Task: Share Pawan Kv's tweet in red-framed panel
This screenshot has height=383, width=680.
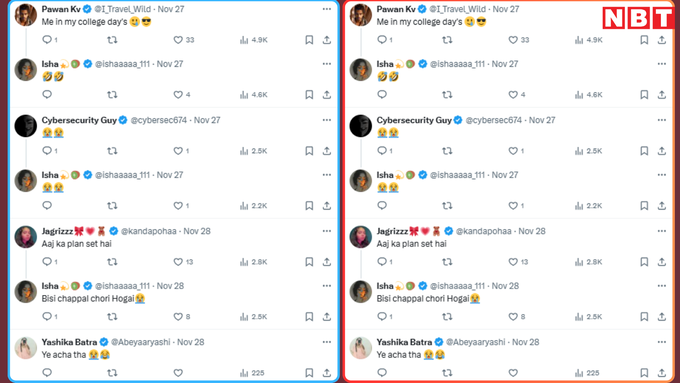Action: (661, 40)
